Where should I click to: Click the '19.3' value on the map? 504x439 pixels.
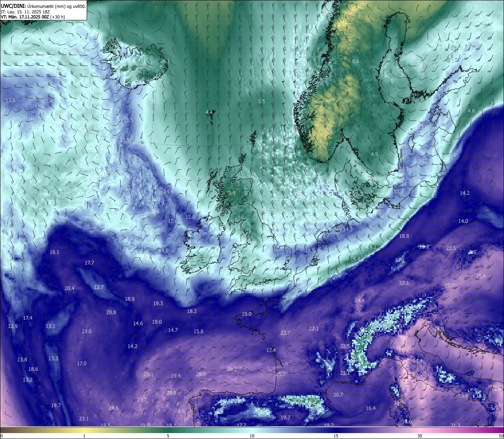coord(158,303)
